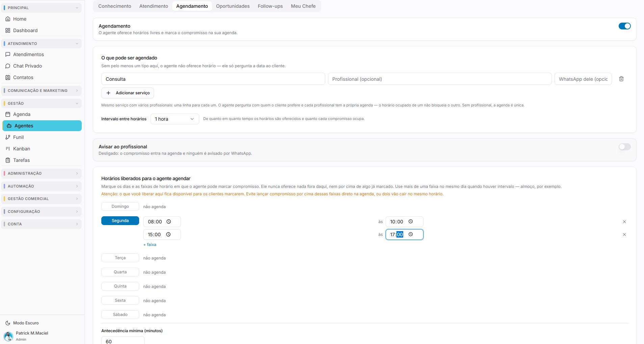Screen dimensions: 644x344
Task: Switch to the Follow-ups tab
Action: point(270,6)
